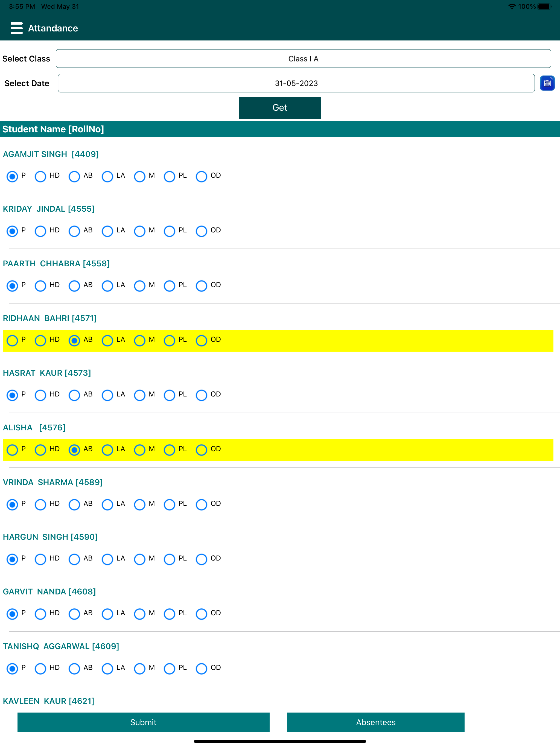The width and height of the screenshot is (560, 747).
Task: Select AB for Alisha [4576]
Action: click(74, 450)
